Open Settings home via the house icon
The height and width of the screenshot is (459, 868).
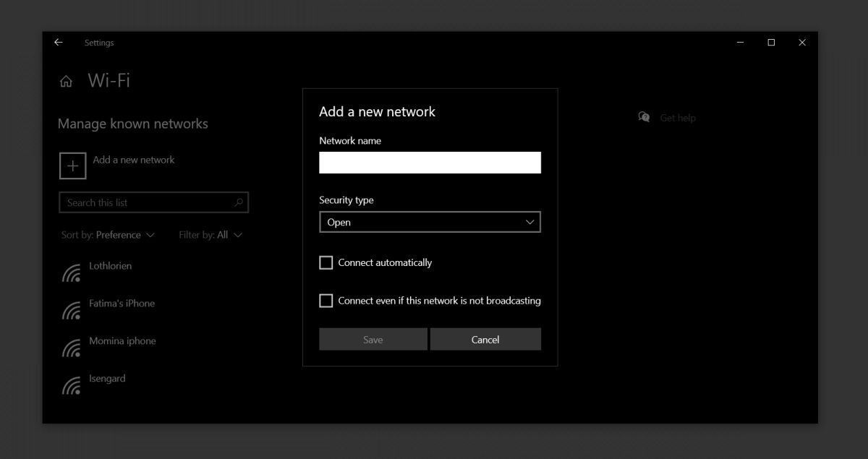pos(66,82)
